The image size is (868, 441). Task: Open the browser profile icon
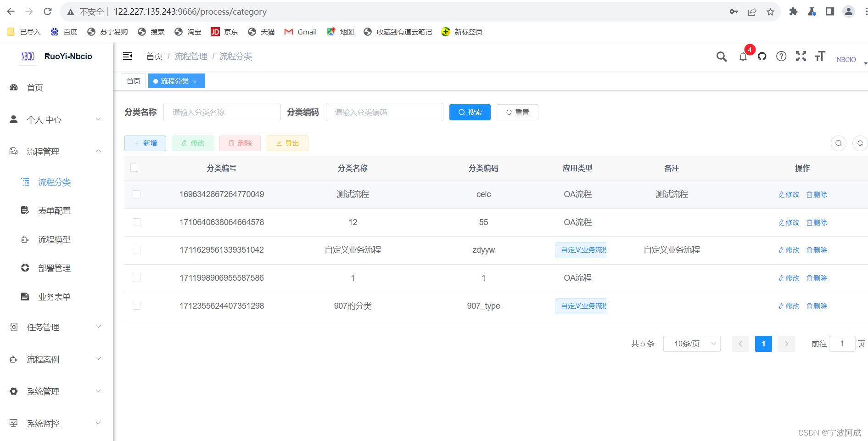pos(849,11)
